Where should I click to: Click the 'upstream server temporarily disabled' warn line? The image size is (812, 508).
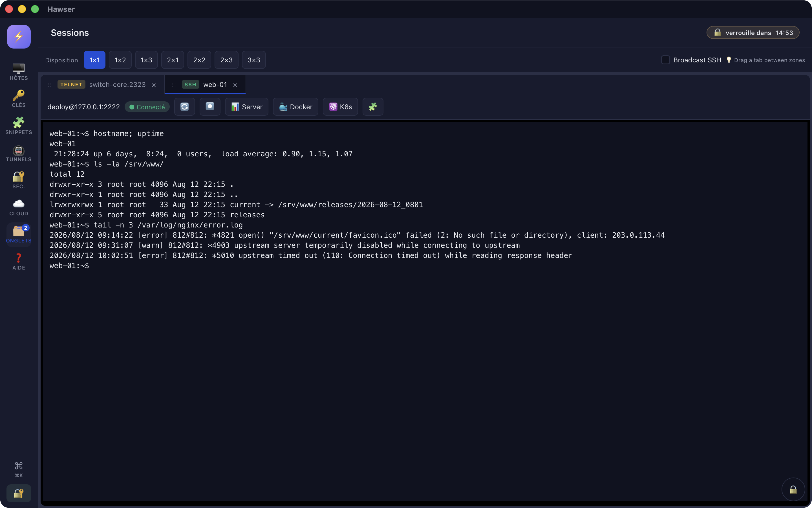(284, 245)
